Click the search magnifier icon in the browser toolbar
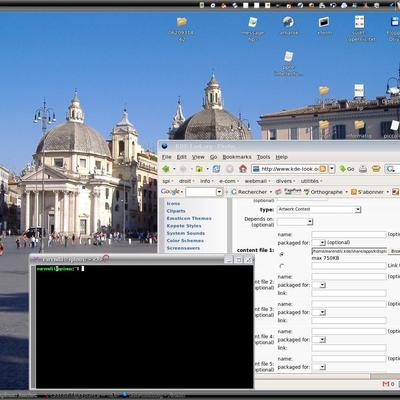The height and width of the screenshot is (400, 400). click(x=390, y=169)
